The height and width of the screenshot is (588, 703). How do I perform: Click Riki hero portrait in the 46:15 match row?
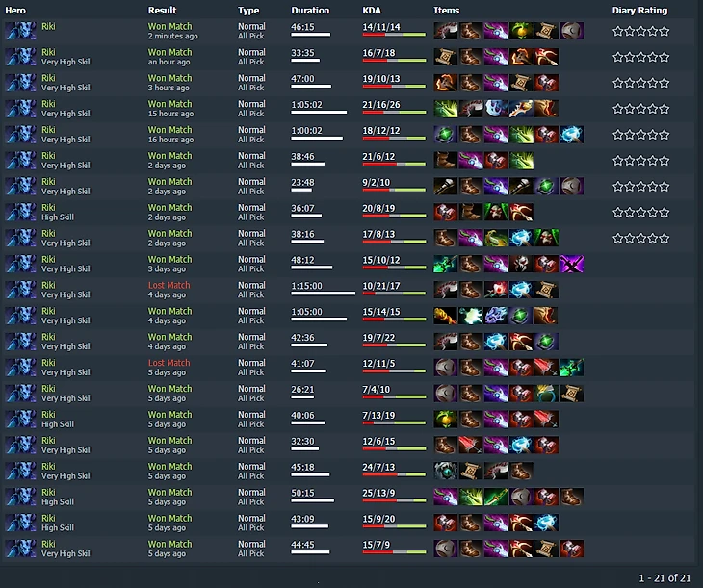[x=20, y=31]
